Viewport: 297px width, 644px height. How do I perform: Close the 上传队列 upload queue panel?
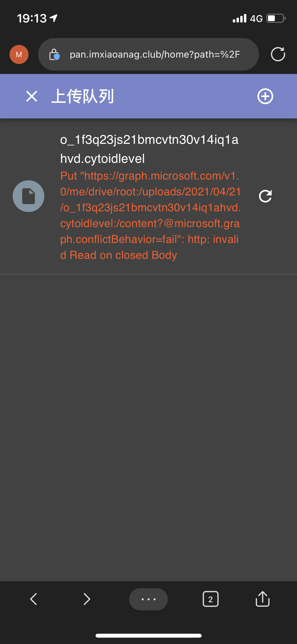click(x=32, y=96)
